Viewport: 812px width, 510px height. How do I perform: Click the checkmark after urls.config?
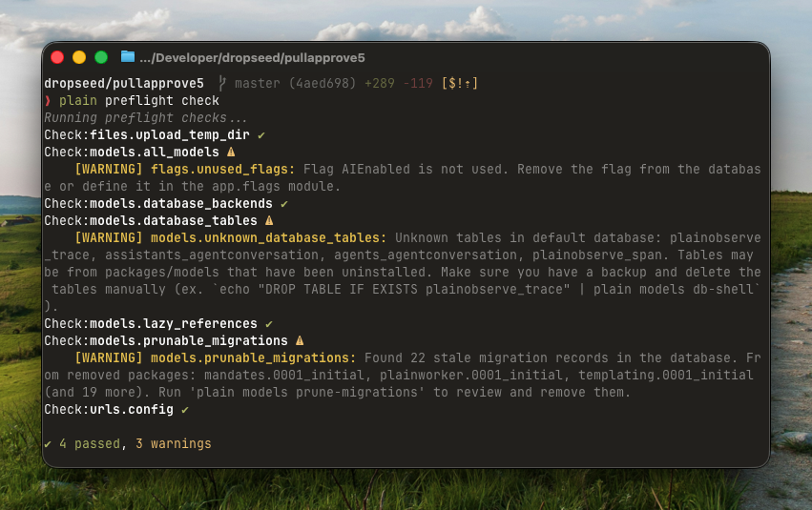click(184, 409)
